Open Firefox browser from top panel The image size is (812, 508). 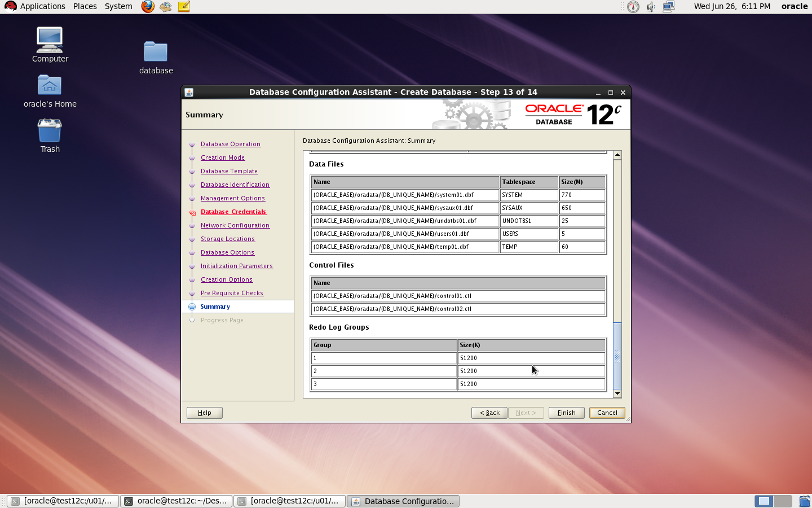pos(148,6)
